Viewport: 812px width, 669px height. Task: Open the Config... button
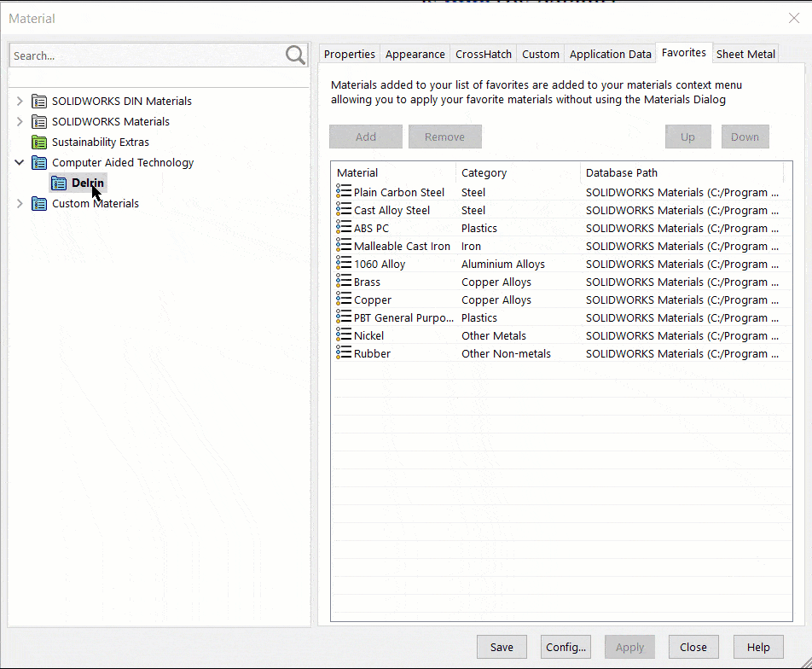pyautogui.click(x=565, y=647)
